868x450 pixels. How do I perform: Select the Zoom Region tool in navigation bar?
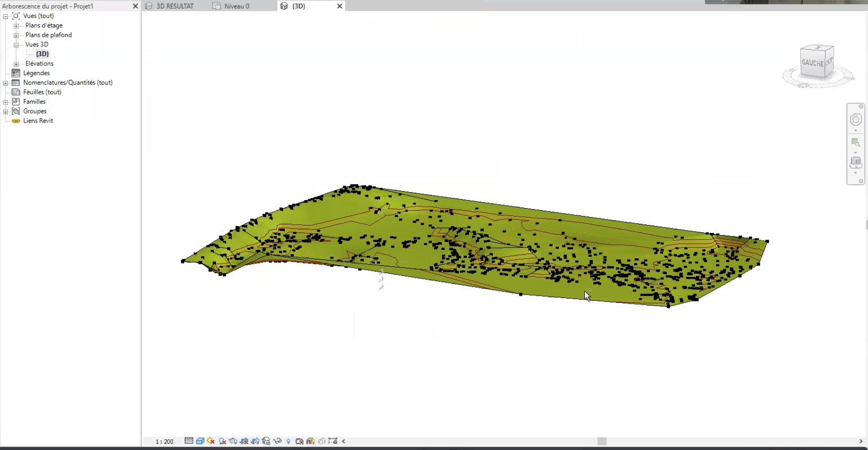click(856, 142)
